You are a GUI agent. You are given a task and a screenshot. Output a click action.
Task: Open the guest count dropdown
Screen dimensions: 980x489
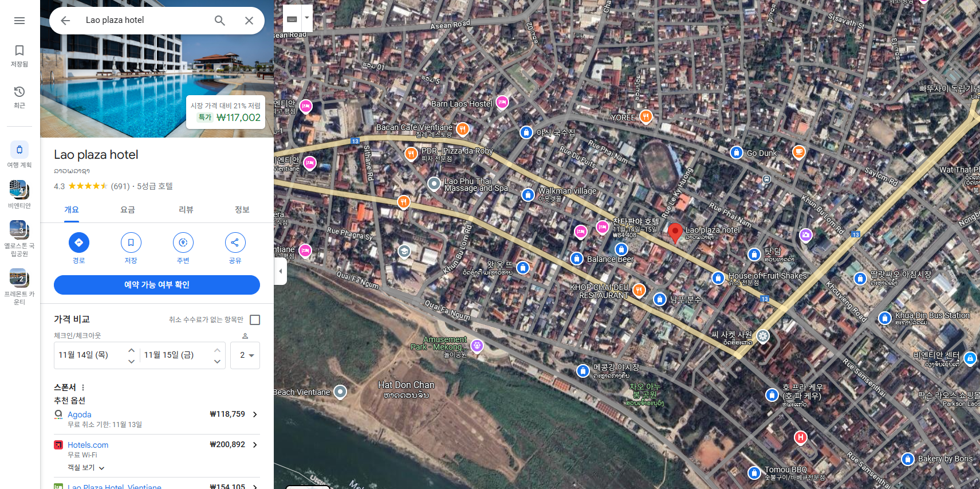tap(245, 355)
